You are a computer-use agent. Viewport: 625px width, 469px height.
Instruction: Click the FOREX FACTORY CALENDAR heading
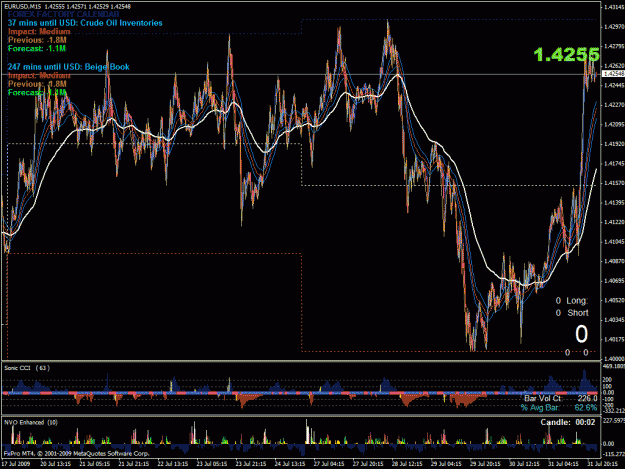coord(64,15)
